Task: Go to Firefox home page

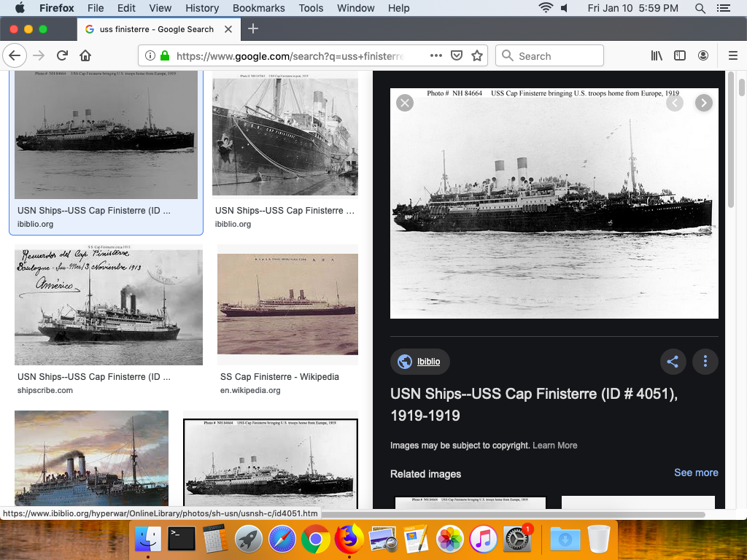Action: (85, 56)
